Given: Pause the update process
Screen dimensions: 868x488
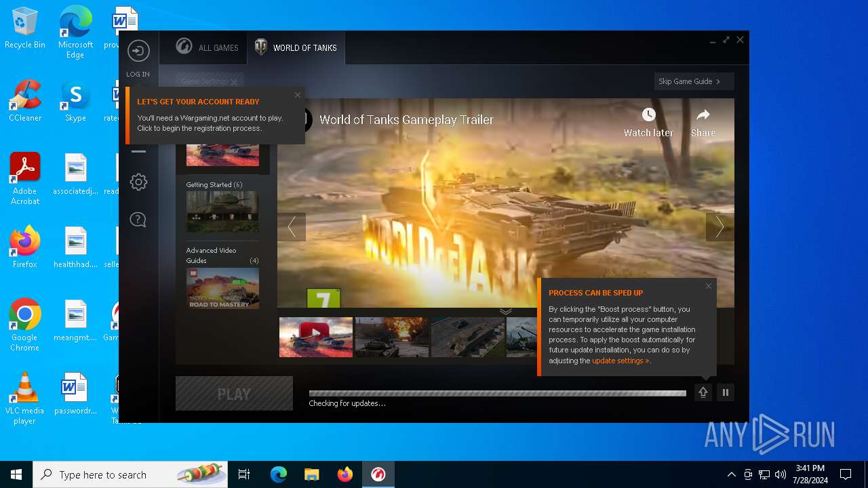Looking at the screenshot, I should 726,392.
